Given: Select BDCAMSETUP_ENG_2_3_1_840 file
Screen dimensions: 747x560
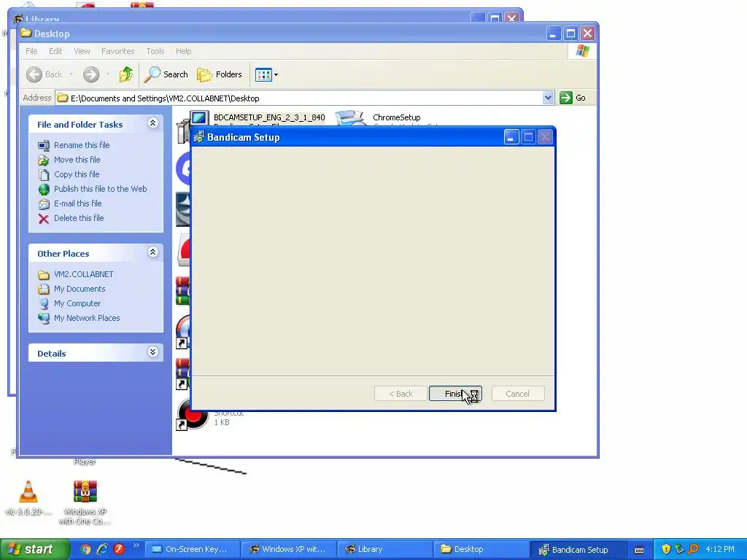Looking at the screenshot, I should 269,117.
